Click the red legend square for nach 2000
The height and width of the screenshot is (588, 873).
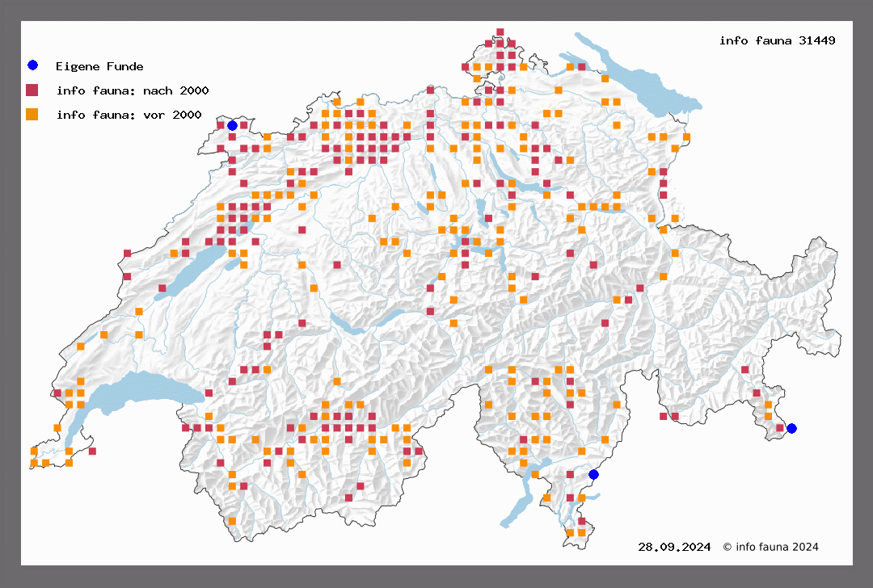[x=32, y=90]
